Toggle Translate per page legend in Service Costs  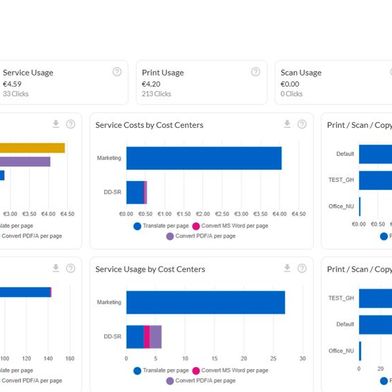click(x=161, y=226)
